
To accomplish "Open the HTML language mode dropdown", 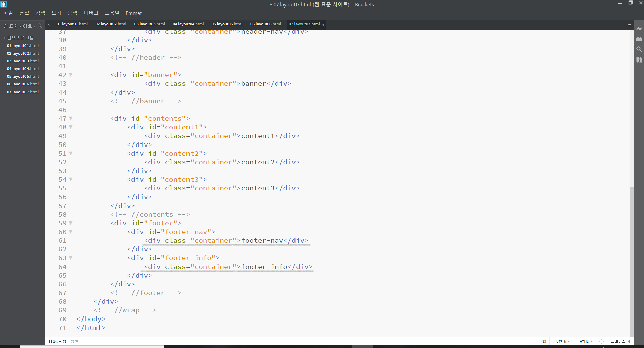I will (586, 341).
